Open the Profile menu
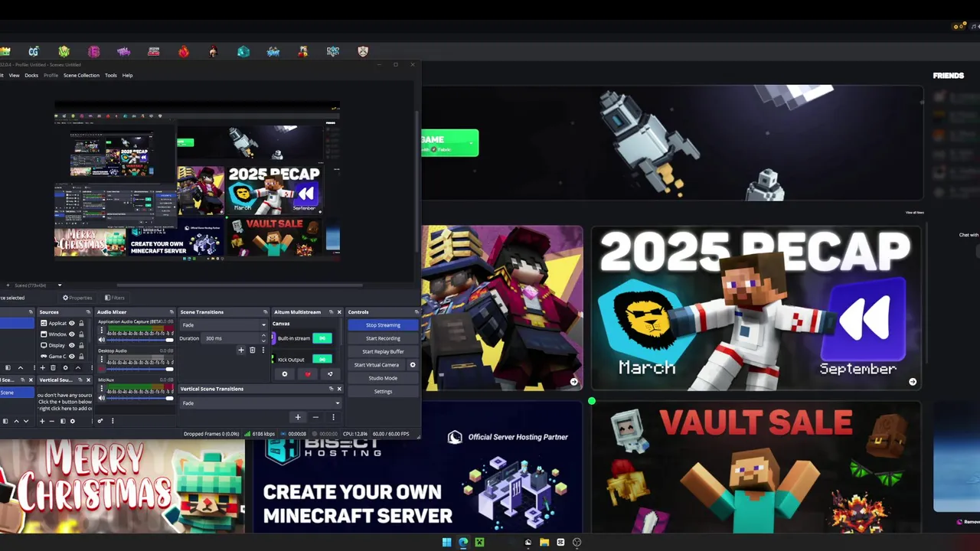Viewport: 980px width, 551px height. [x=51, y=75]
